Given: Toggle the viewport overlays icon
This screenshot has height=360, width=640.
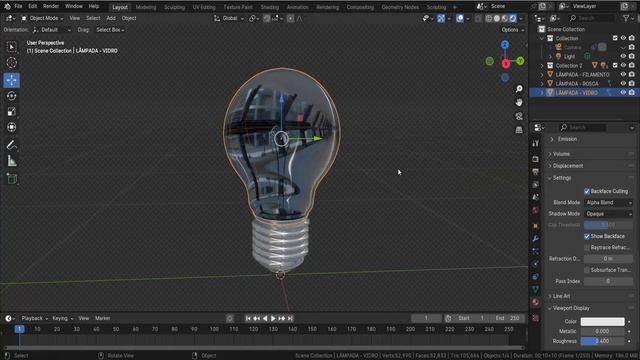Looking at the screenshot, I should 460,18.
